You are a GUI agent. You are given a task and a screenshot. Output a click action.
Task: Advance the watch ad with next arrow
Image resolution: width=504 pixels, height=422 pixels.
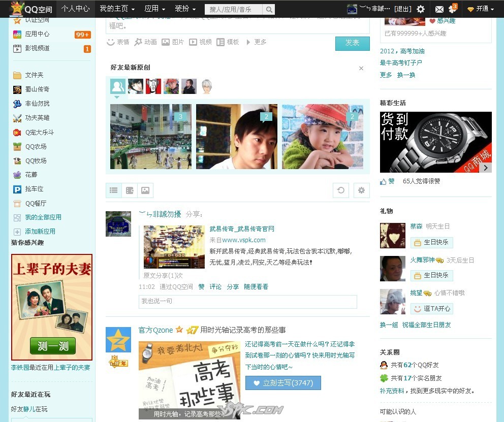tap(485, 168)
